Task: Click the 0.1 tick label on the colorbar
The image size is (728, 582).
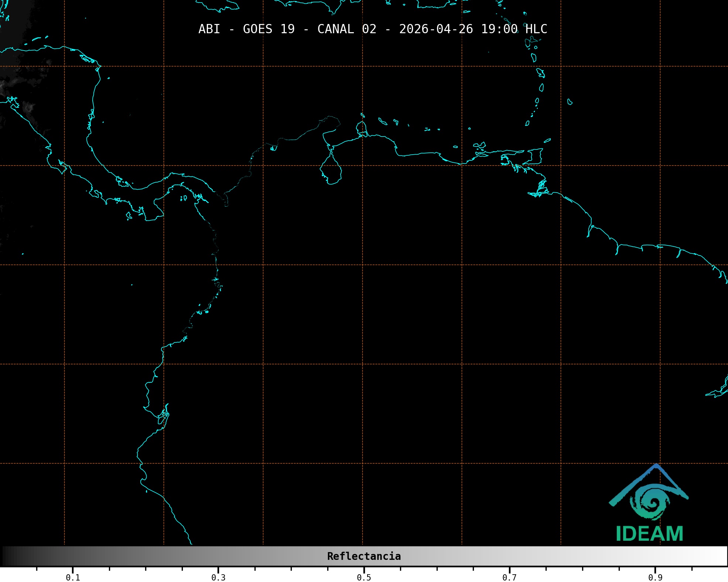Action: coord(73,578)
